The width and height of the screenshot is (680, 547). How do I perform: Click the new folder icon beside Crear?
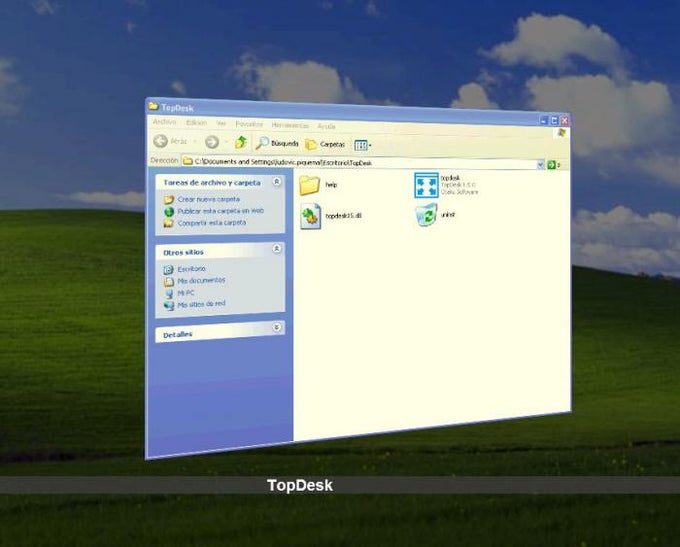point(169,200)
